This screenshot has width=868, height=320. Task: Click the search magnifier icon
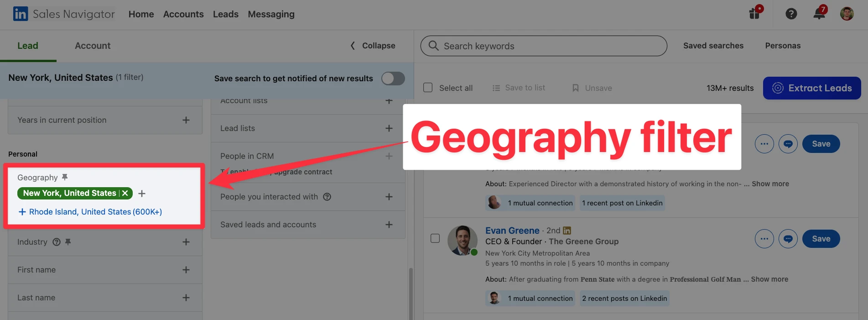pyautogui.click(x=434, y=46)
